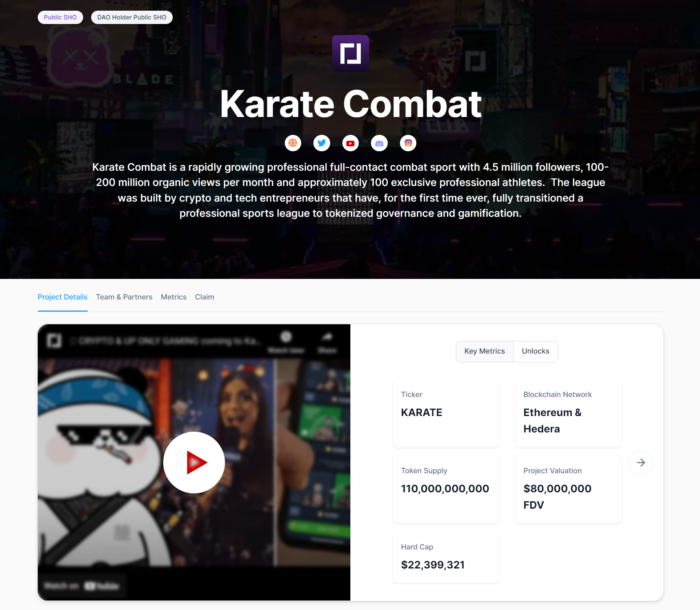
Task: Click the Blockchain Network label
Action: (557, 395)
